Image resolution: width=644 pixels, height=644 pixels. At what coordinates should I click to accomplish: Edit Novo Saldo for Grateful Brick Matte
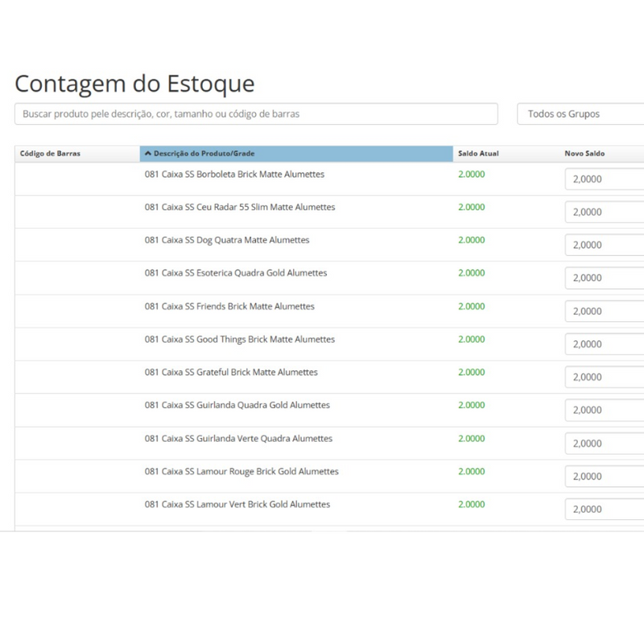point(604,378)
